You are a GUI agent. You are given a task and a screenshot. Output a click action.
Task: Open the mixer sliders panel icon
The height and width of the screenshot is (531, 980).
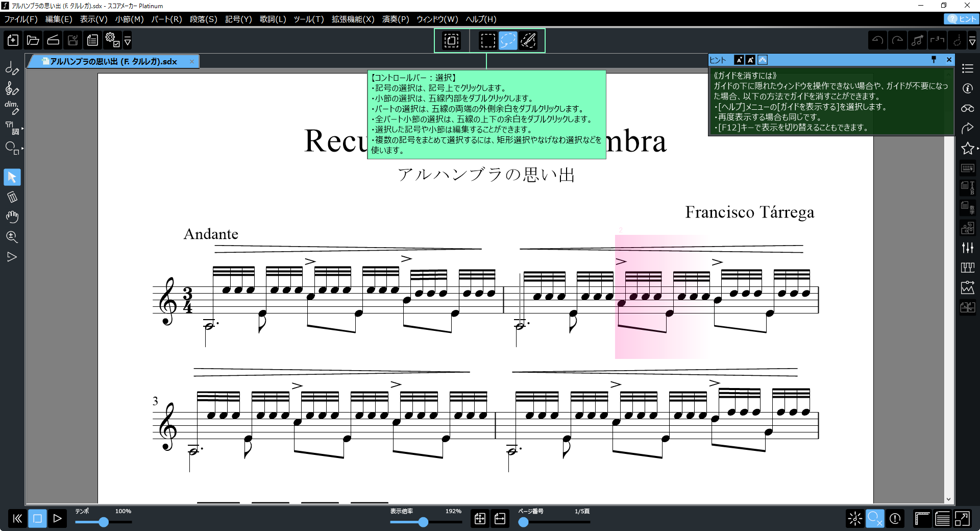(x=968, y=248)
